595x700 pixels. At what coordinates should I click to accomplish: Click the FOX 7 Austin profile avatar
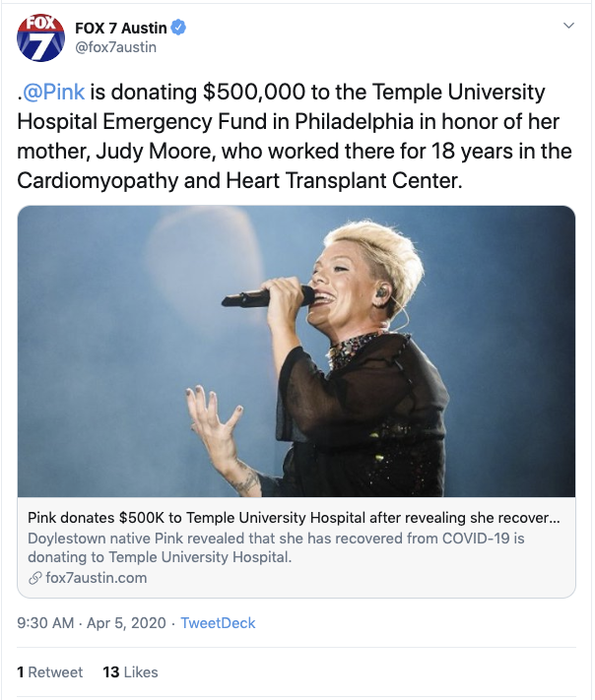point(40,37)
